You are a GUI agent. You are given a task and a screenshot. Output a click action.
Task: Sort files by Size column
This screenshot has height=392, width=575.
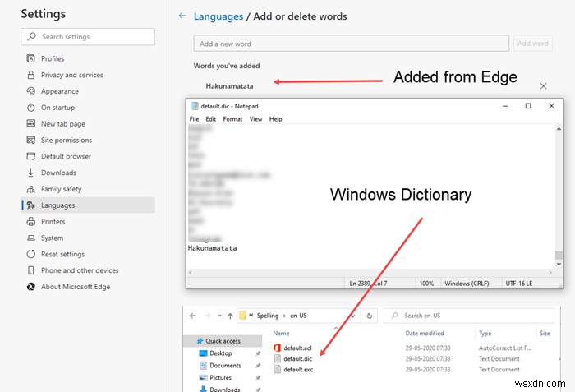pos(545,334)
